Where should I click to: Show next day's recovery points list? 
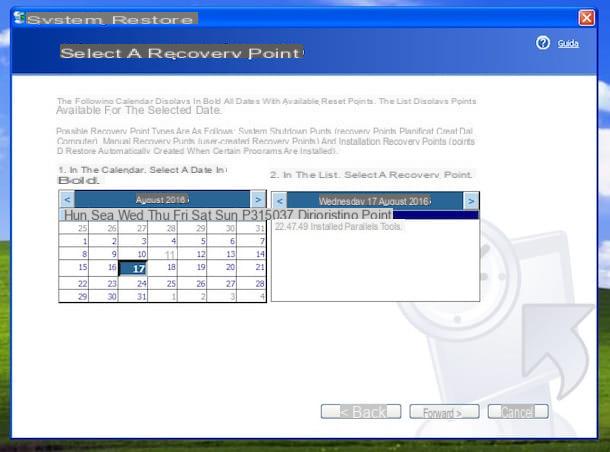click(471, 201)
